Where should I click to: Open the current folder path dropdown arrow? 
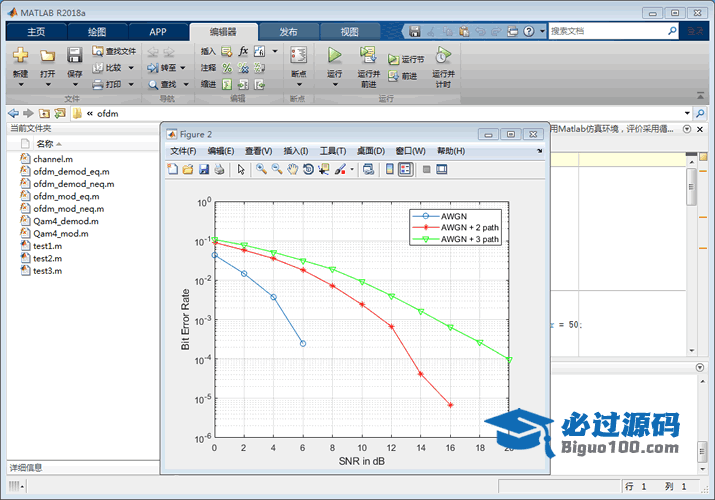[x=686, y=113]
